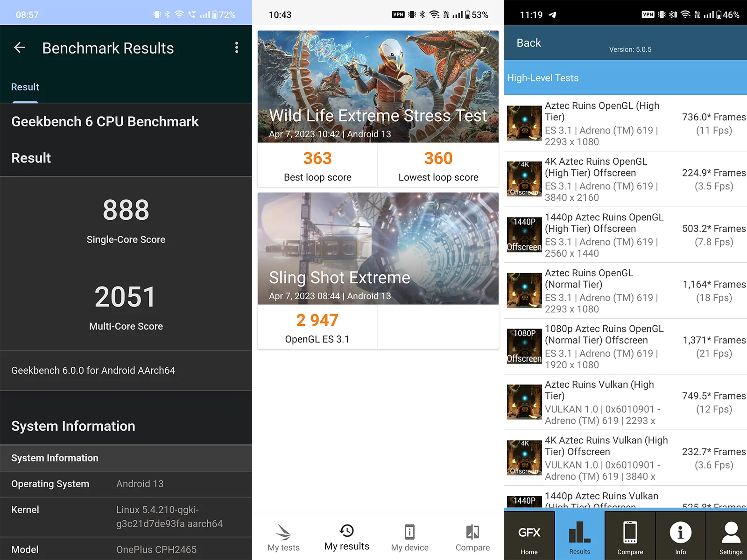747x560 pixels.
Task: Tap Wi-Fi icon in GFXBench status bar
Action: [685, 14]
